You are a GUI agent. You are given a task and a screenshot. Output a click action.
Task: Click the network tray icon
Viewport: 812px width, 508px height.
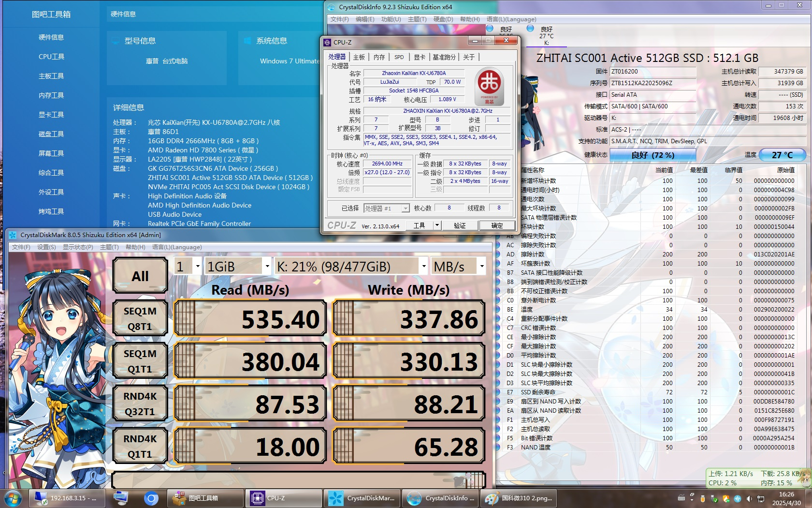tap(760, 498)
